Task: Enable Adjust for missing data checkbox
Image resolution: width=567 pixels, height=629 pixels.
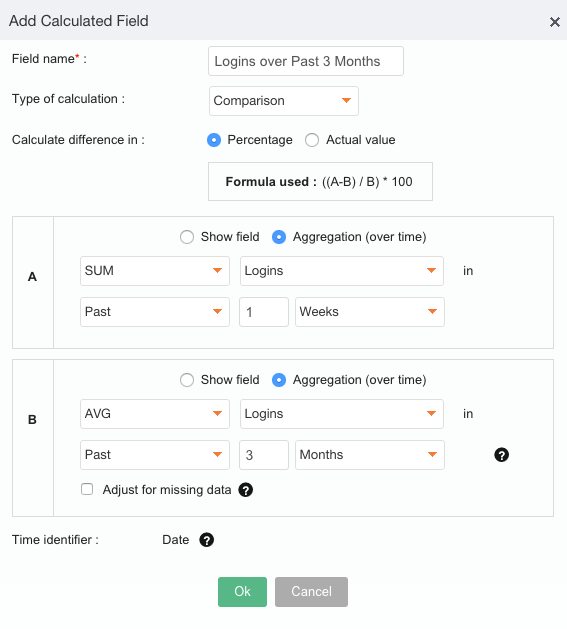Action: [87, 489]
